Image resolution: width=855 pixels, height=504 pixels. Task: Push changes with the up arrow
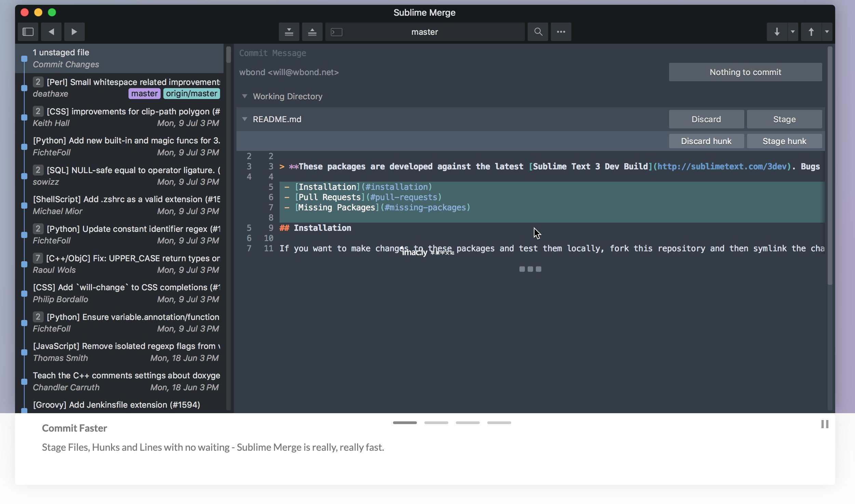click(x=811, y=32)
